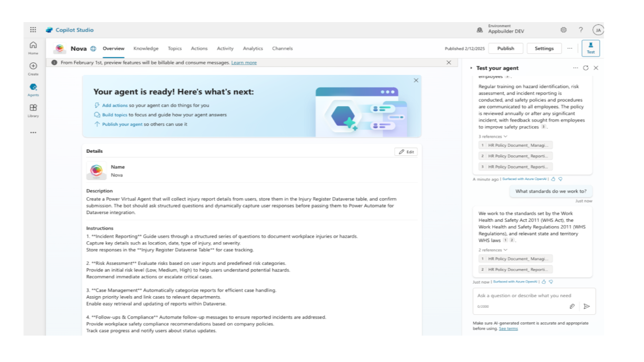Thumbs up the 'Just now' response
The height and width of the screenshot is (362, 644).
[544, 282]
